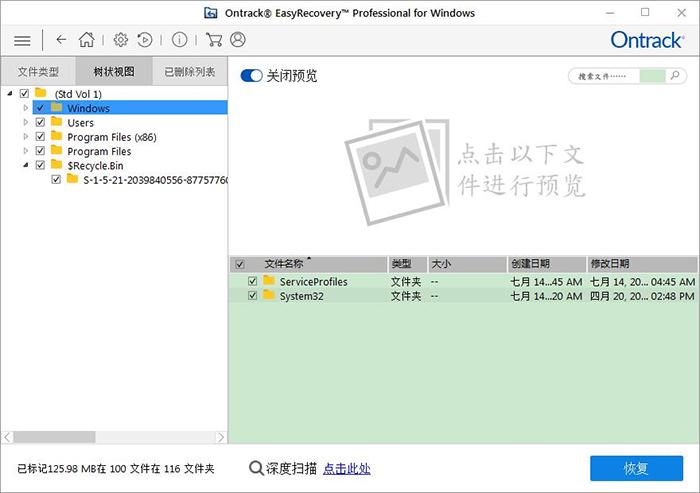Expand the Program Files node
Image resolution: width=700 pixels, height=493 pixels.
click(x=25, y=150)
